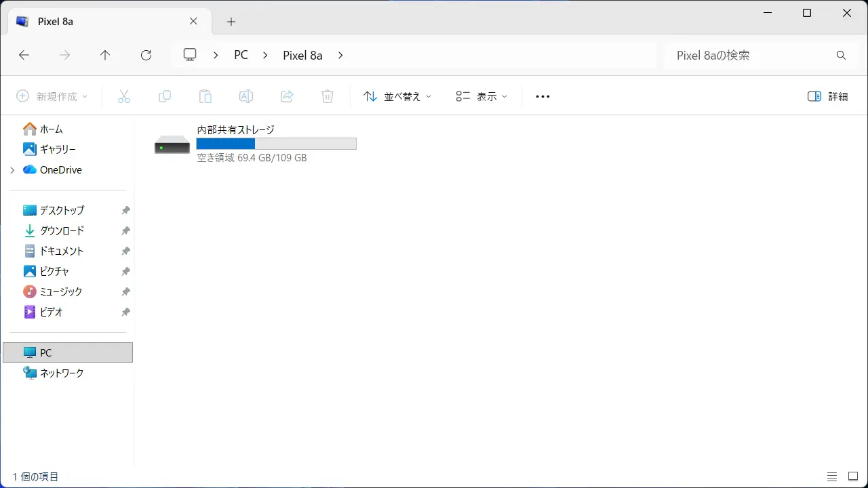Click the Copy icon in toolbar

(164, 96)
